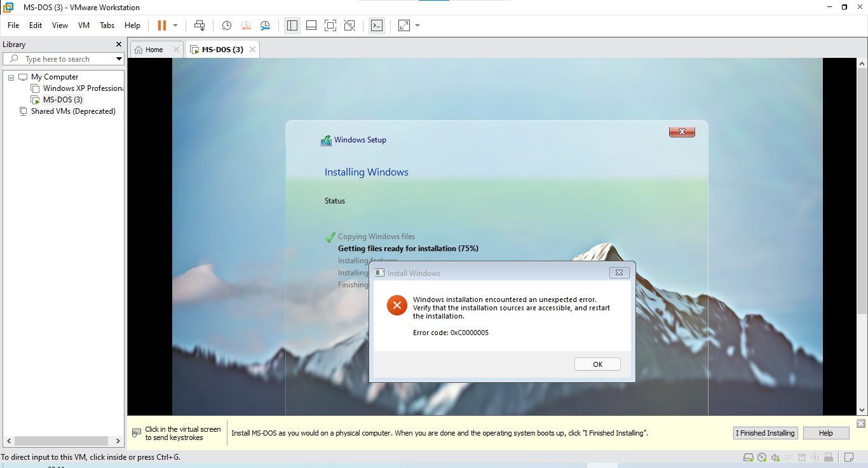
Task: Expand the library search dropdown arrow
Action: click(119, 59)
